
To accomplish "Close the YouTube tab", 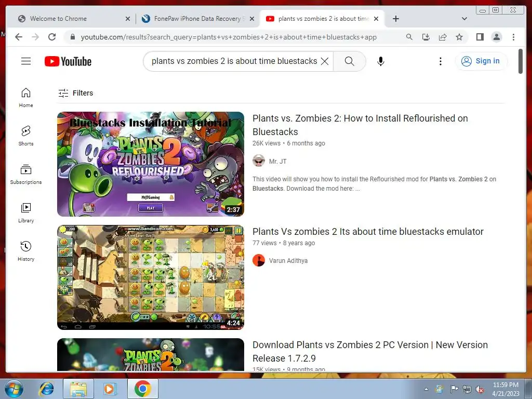I will click(376, 19).
